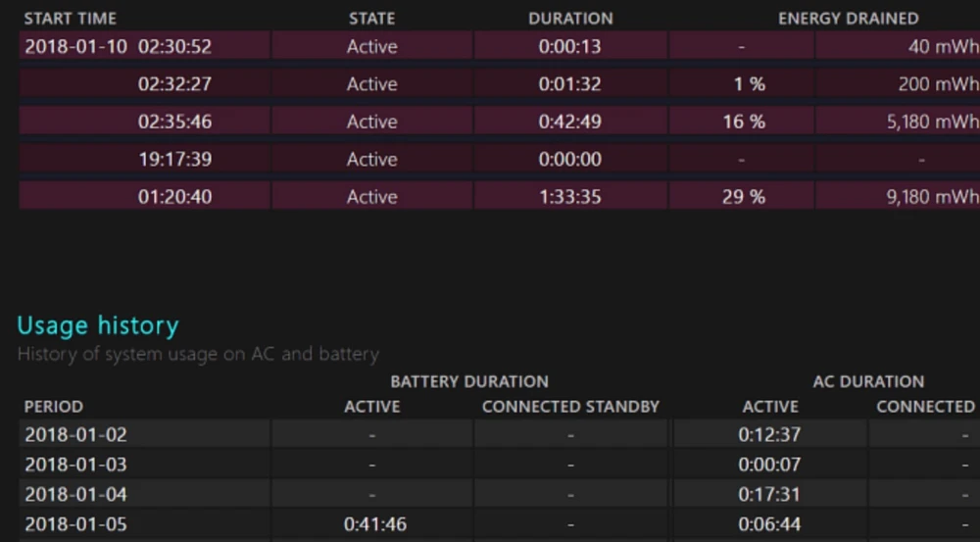
Task: Click the ENERGY DRAINED column header
Action: (848, 19)
